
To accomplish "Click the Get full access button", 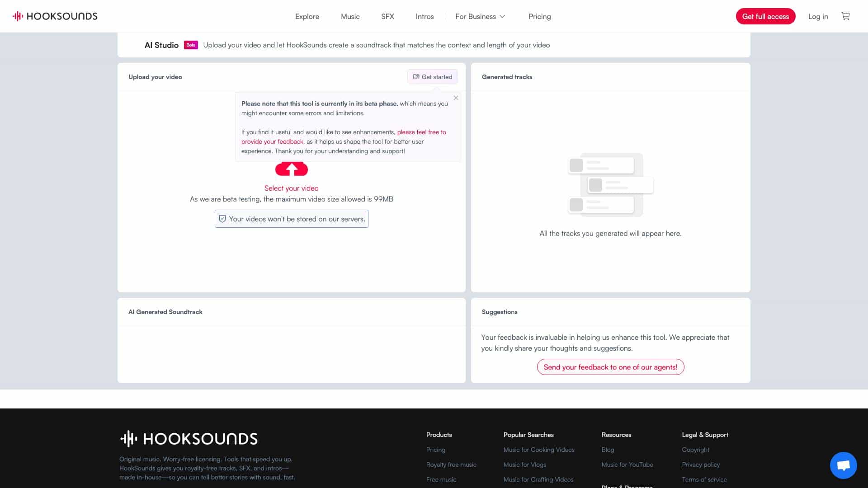I will click(765, 16).
